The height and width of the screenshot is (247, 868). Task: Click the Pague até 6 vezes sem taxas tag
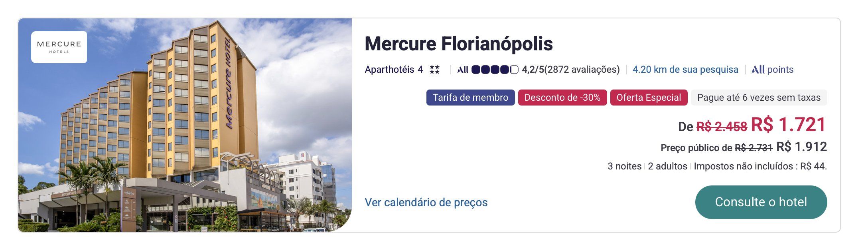759,98
